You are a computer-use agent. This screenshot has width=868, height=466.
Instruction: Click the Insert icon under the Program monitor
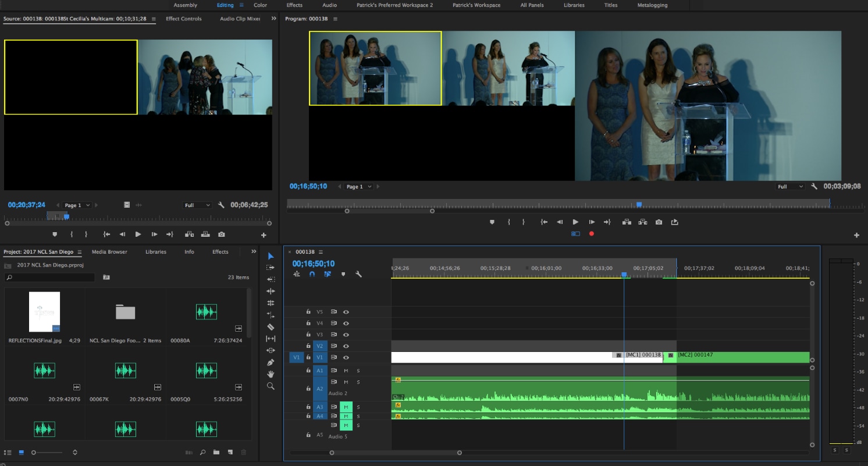point(627,222)
